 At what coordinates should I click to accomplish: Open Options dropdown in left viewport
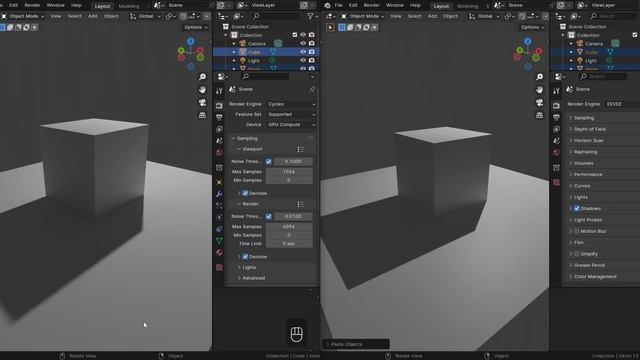click(x=196, y=27)
